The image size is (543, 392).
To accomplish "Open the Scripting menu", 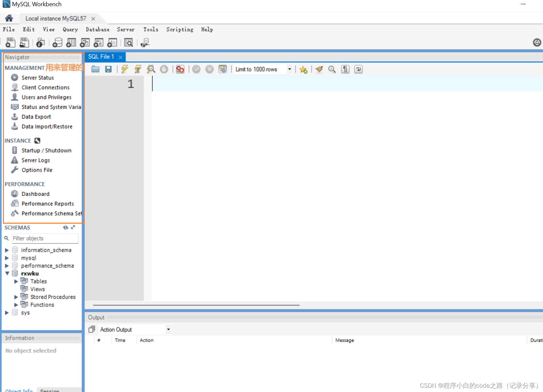I will pyautogui.click(x=180, y=29).
